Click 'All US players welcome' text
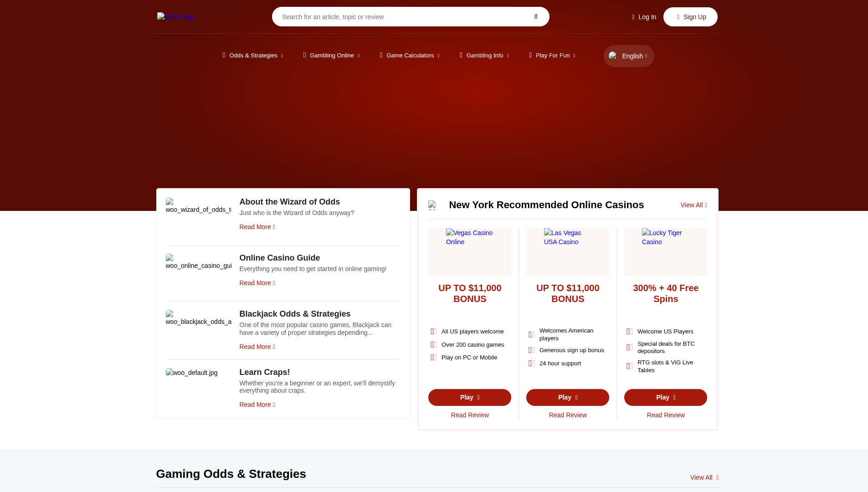 coord(473,332)
